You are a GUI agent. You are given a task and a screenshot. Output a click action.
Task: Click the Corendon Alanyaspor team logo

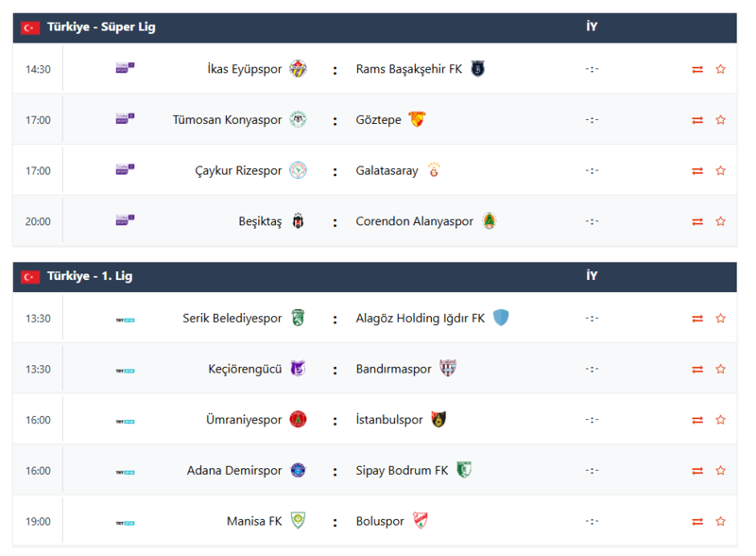pyautogui.click(x=490, y=221)
